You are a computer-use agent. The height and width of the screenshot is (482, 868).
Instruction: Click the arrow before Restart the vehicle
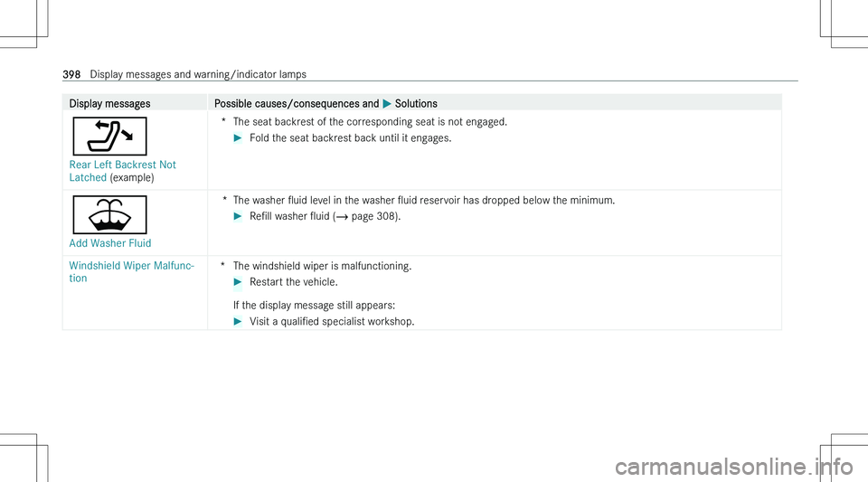(238, 282)
